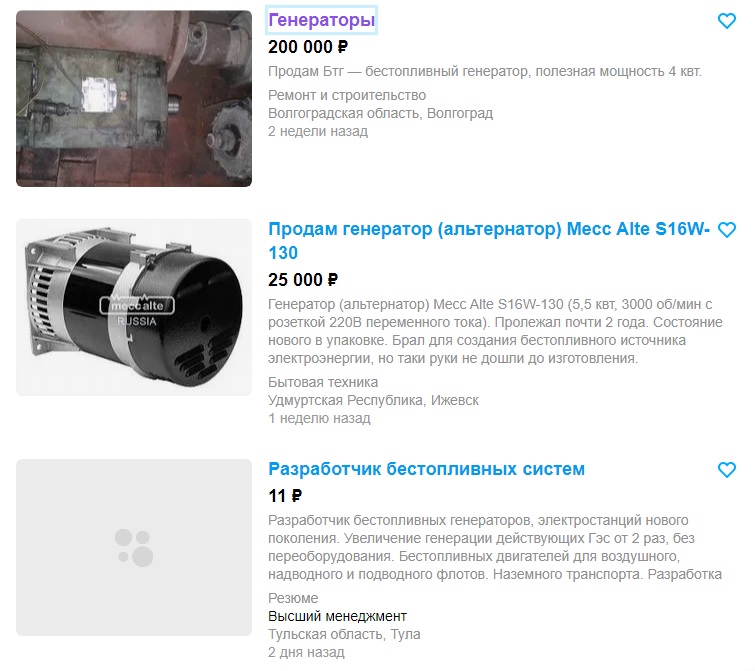Select the Ремонт и строительство category label
Screen dimensions: 755x671
(x=347, y=95)
